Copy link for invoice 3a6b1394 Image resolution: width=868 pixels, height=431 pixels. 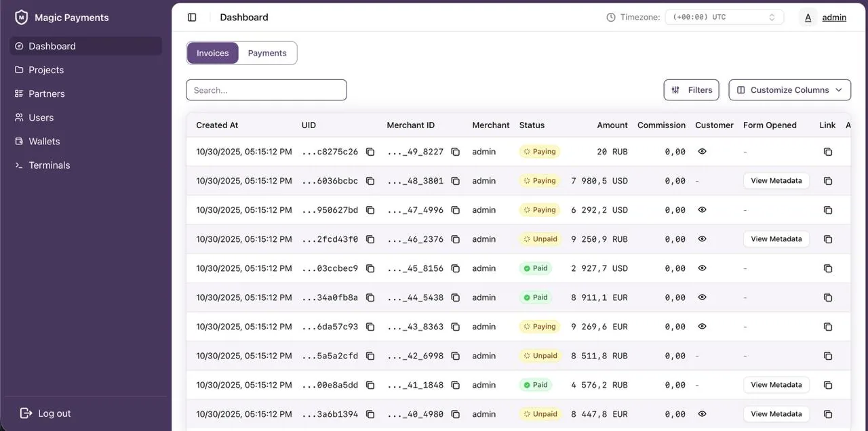click(x=828, y=414)
